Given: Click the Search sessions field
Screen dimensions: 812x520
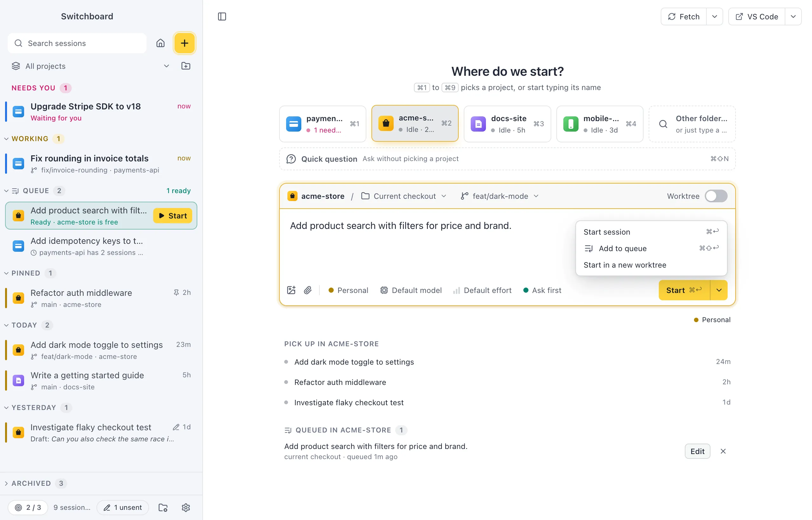Looking at the screenshot, I should [77, 43].
